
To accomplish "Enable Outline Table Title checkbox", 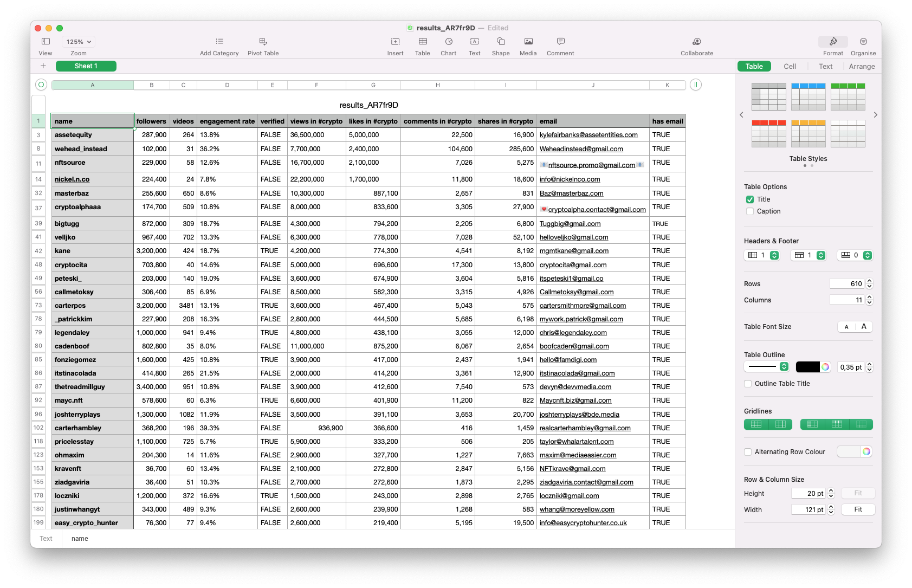I will [748, 384].
